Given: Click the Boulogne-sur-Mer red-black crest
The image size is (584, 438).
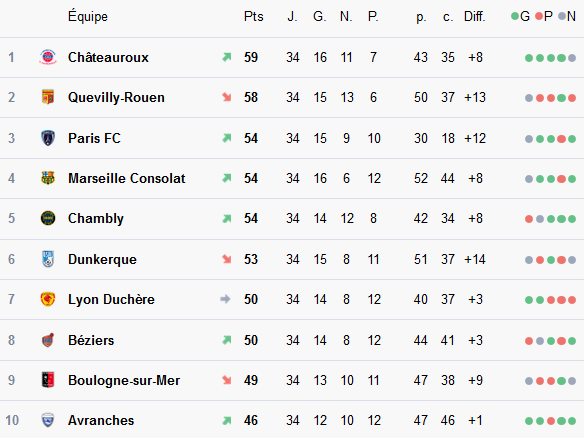Looking at the screenshot, I should 48,380.
